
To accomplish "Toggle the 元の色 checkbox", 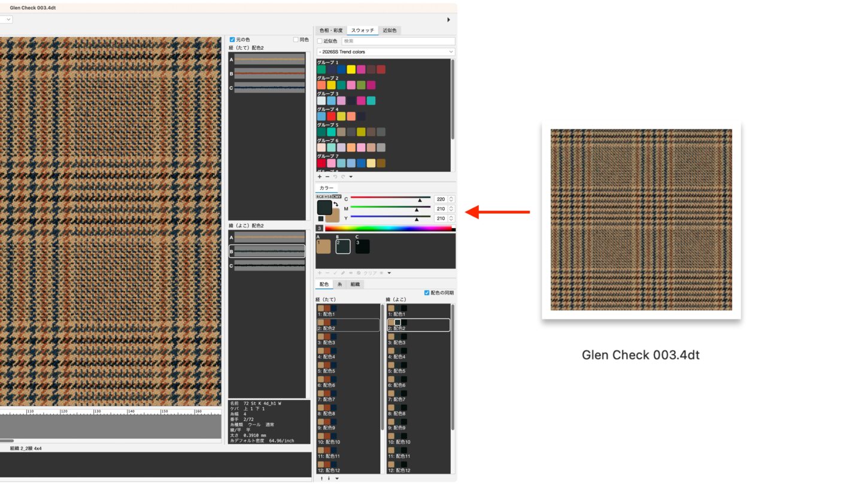I will [232, 40].
